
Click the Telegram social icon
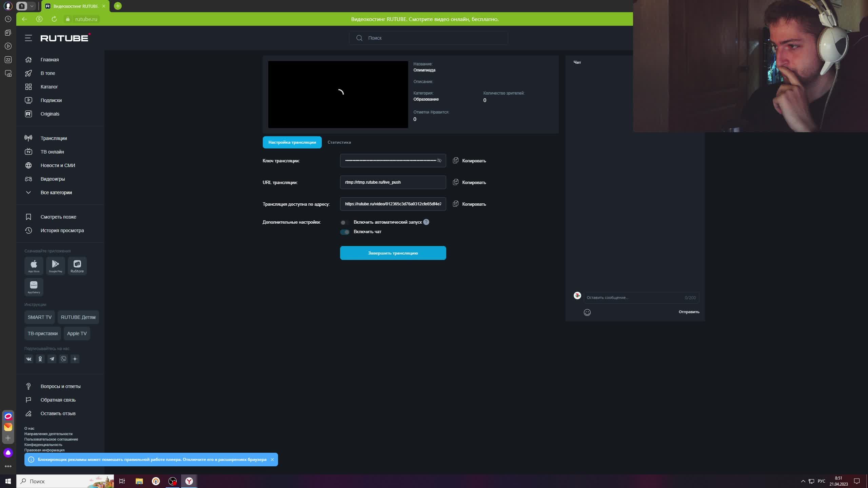(52, 359)
